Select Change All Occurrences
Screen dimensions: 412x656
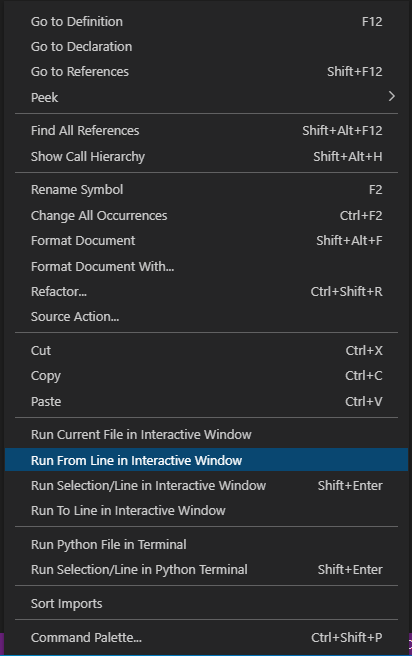click(x=206, y=215)
